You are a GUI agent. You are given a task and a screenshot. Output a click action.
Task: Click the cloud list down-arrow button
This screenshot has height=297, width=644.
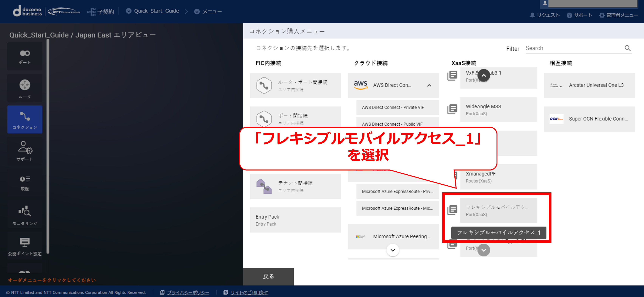tap(392, 250)
